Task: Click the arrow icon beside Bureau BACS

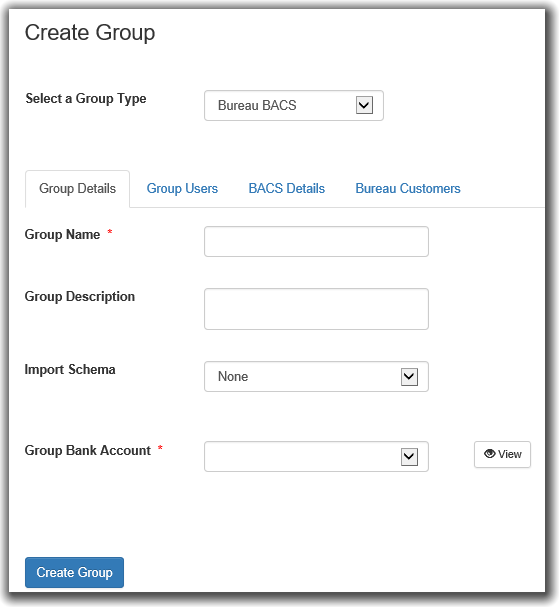Action: pyautogui.click(x=364, y=105)
